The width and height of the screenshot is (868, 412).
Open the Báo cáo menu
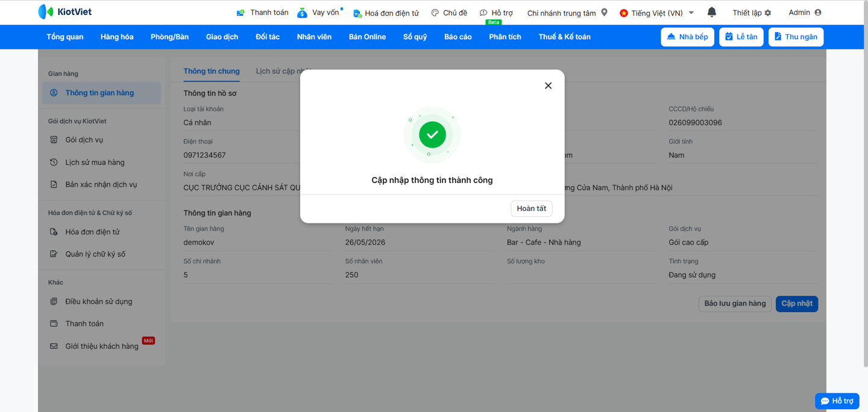[x=458, y=37]
